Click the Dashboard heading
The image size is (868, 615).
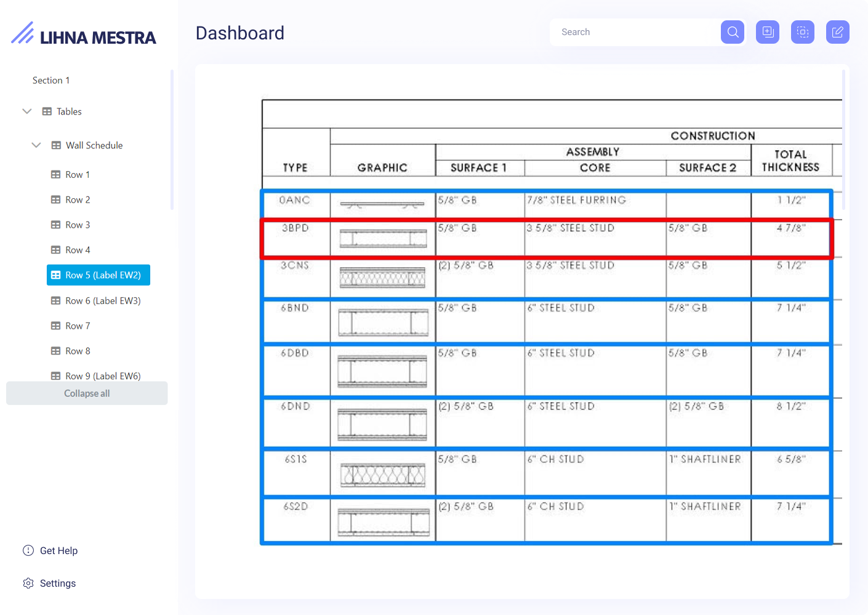click(x=239, y=33)
